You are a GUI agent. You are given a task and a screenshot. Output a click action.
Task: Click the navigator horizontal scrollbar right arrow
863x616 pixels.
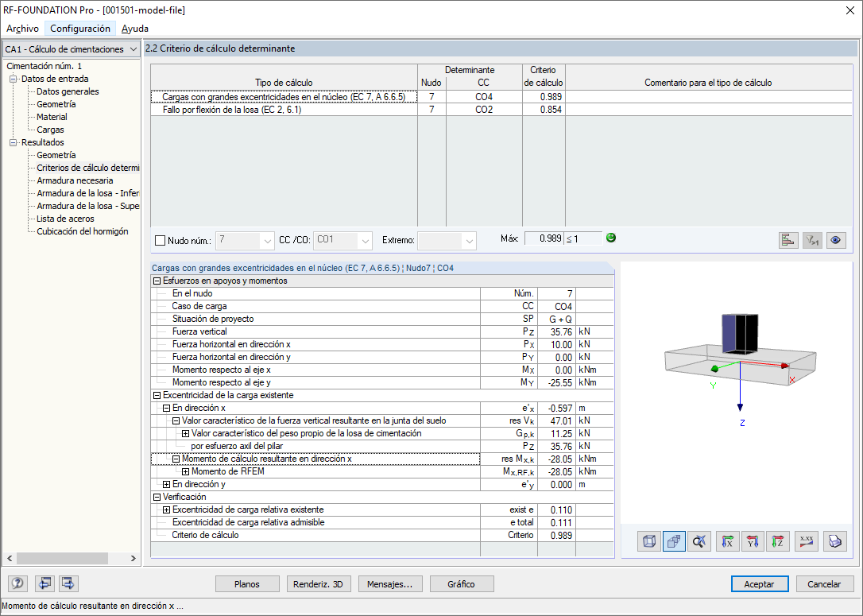pyautogui.click(x=134, y=558)
